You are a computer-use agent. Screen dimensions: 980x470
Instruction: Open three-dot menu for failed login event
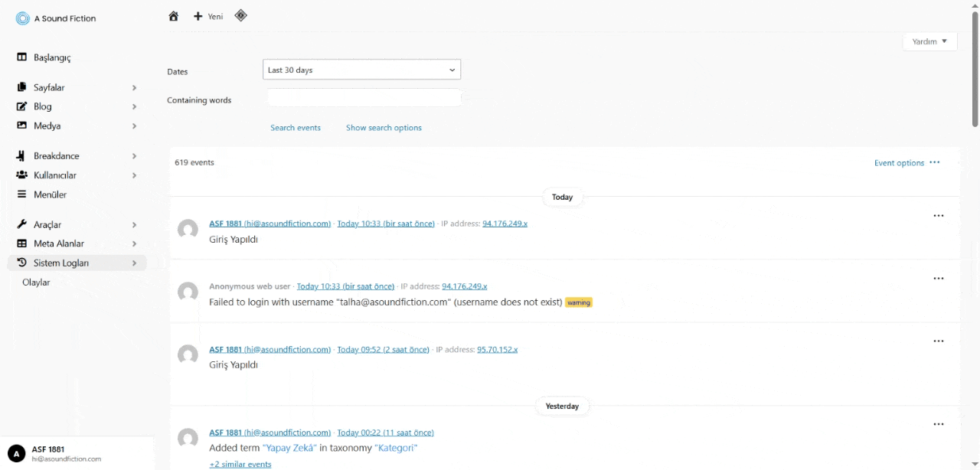click(x=938, y=279)
